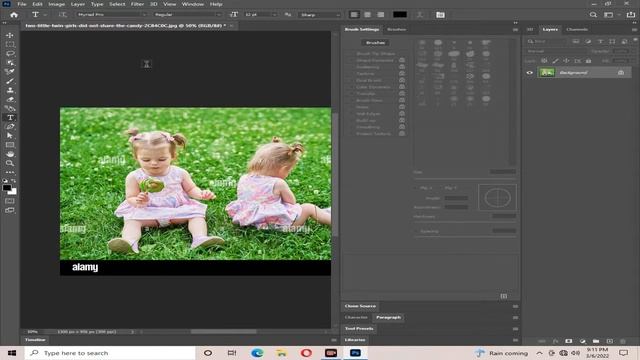Toggle the Texture lock icon
640x360 pixels.
click(x=402, y=73)
